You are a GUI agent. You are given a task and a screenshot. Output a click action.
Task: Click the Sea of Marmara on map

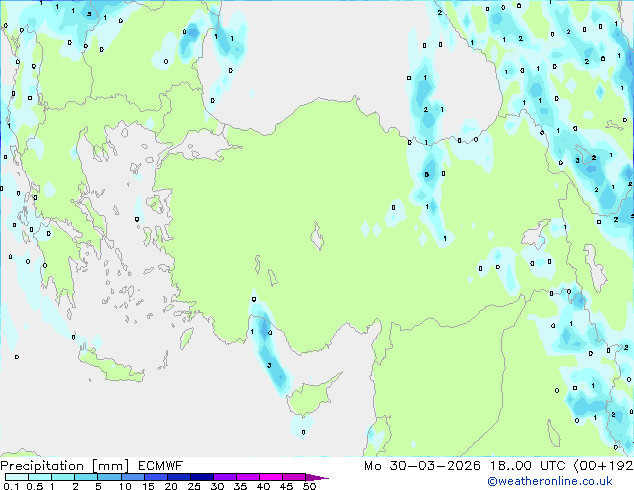[204, 148]
